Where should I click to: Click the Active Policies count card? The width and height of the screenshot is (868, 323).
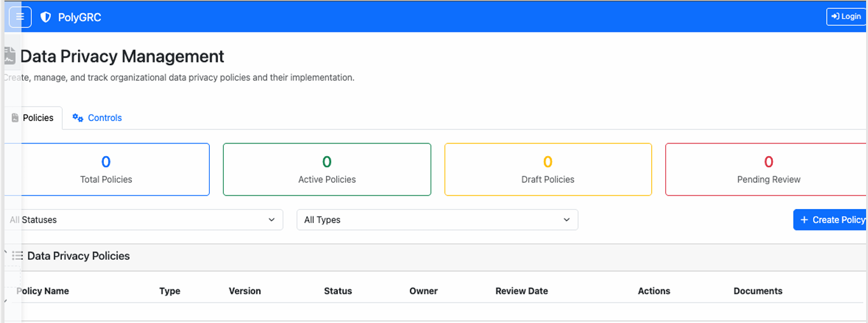pyautogui.click(x=327, y=169)
